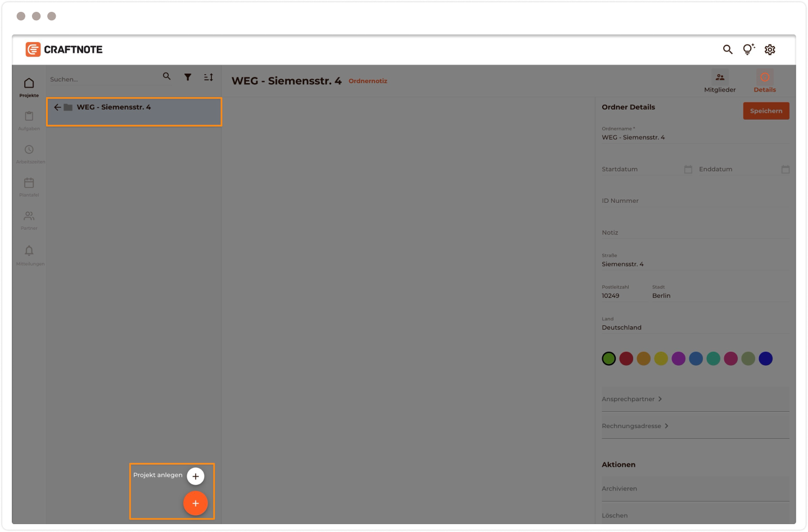The height and width of the screenshot is (532, 808).
Task: Click the Ordnernotiz link
Action: 368,81
